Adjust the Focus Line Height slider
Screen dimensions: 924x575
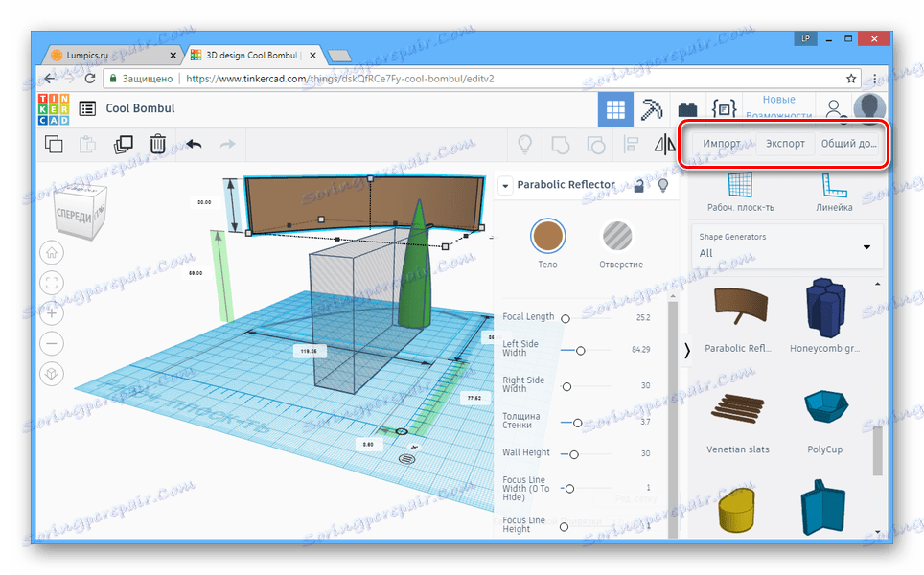coord(564,527)
